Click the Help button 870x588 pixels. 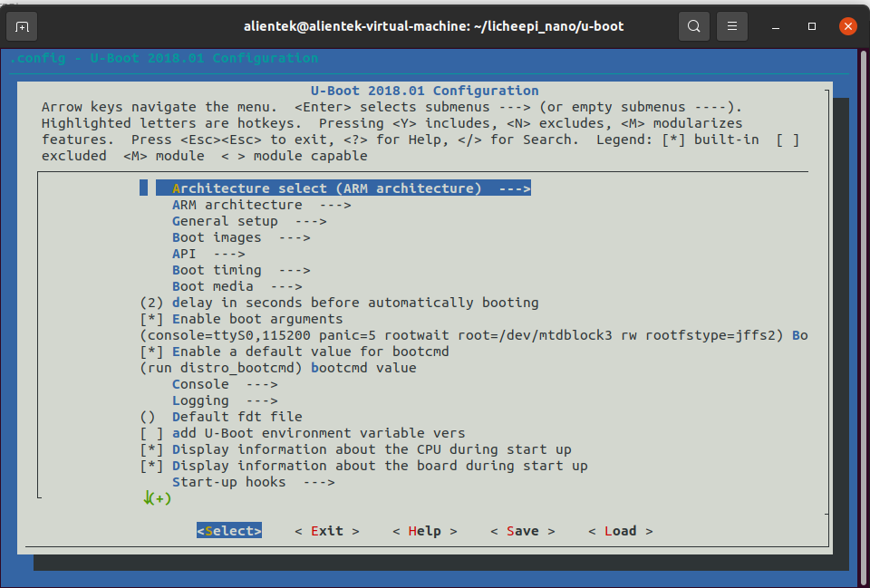pyautogui.click(x=424, y=531)
